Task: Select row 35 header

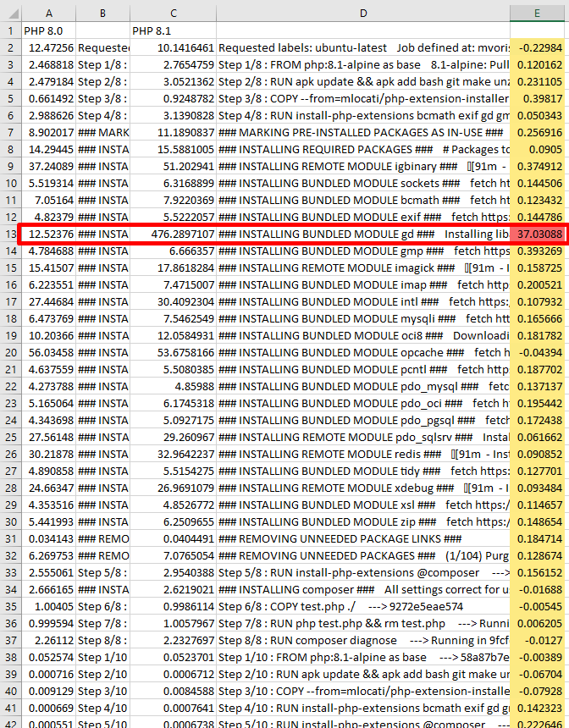Action: pos(11,606)
